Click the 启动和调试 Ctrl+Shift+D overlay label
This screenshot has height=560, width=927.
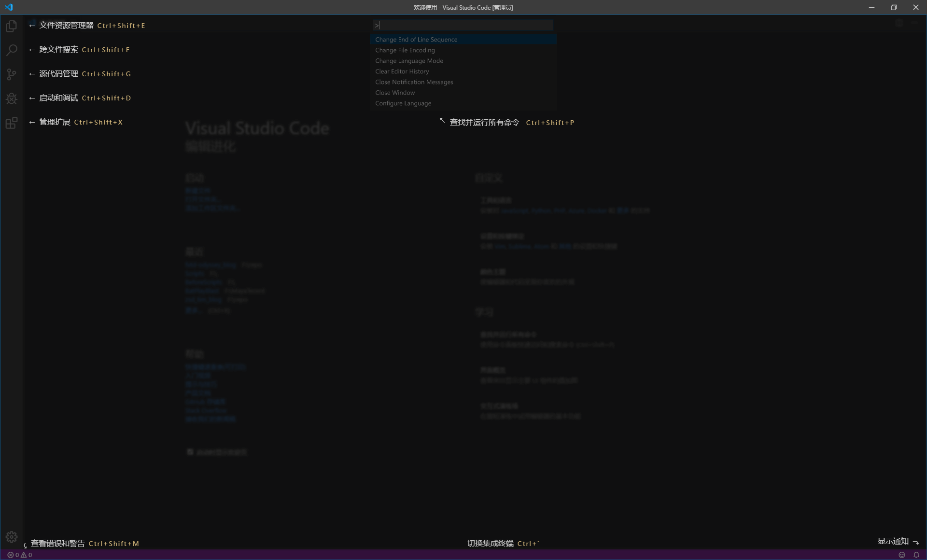pos(80,98)
